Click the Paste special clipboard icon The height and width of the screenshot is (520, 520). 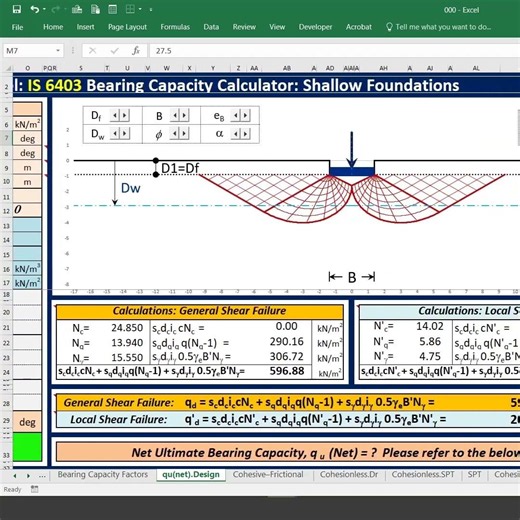point(95,9)
